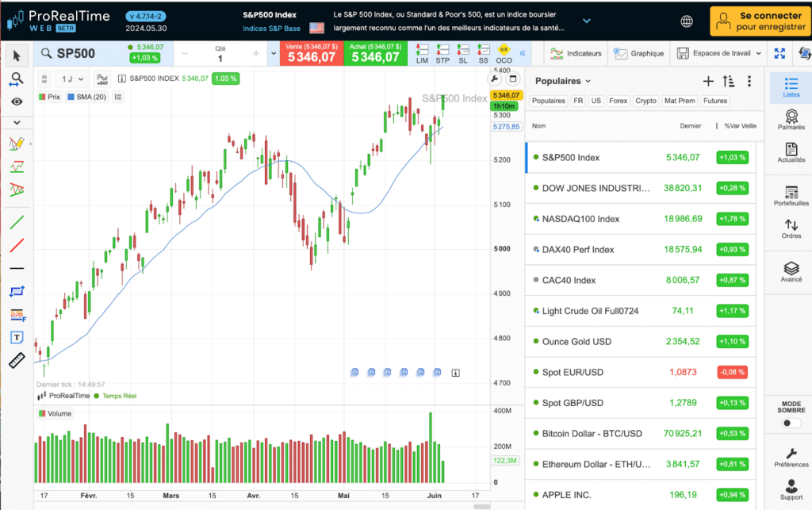
Task: Switch to the Crypto tab
Action: [x=645, y=101]
